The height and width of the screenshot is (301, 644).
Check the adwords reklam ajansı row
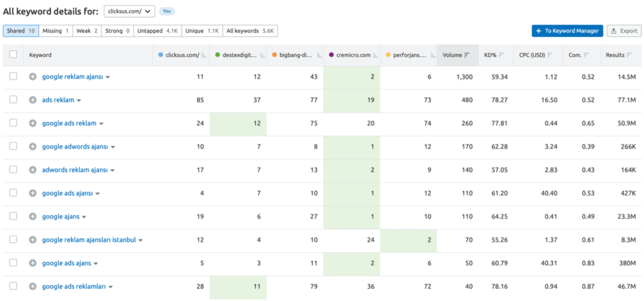[x=13, y=170]
